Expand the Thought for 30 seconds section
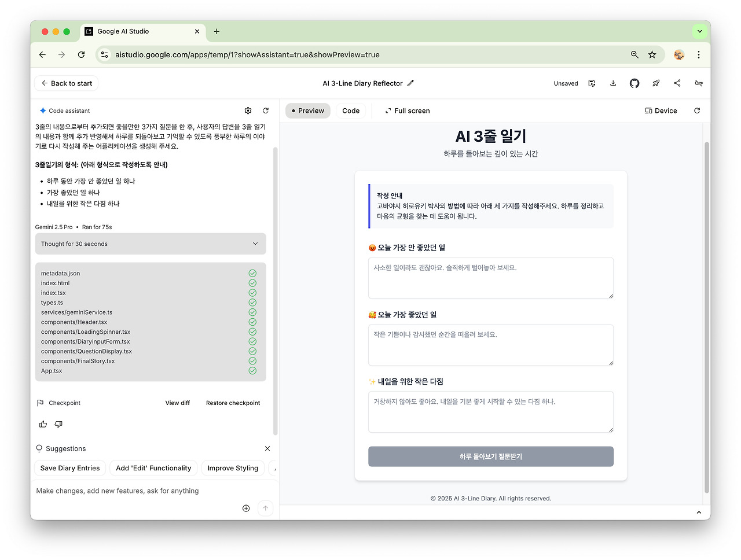Viewport: 741px width, 560px height. point(151,244)
